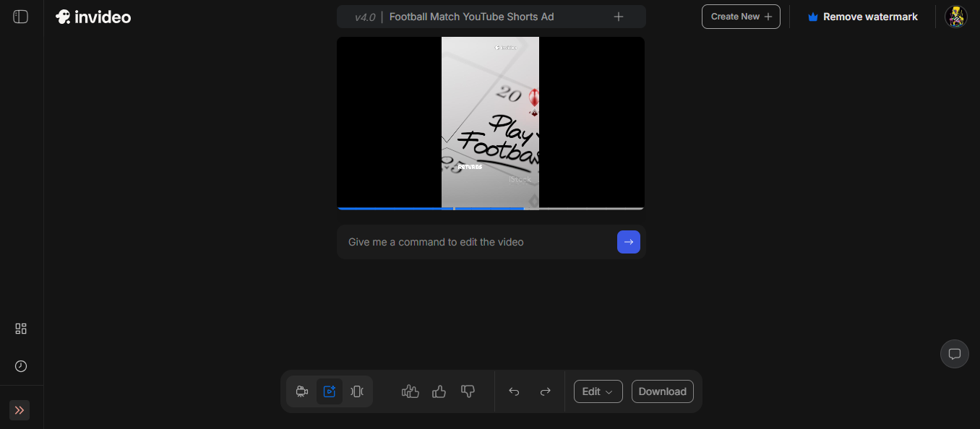
Task: Open the left sidebar panel toggle
Action: pos(20,16)
